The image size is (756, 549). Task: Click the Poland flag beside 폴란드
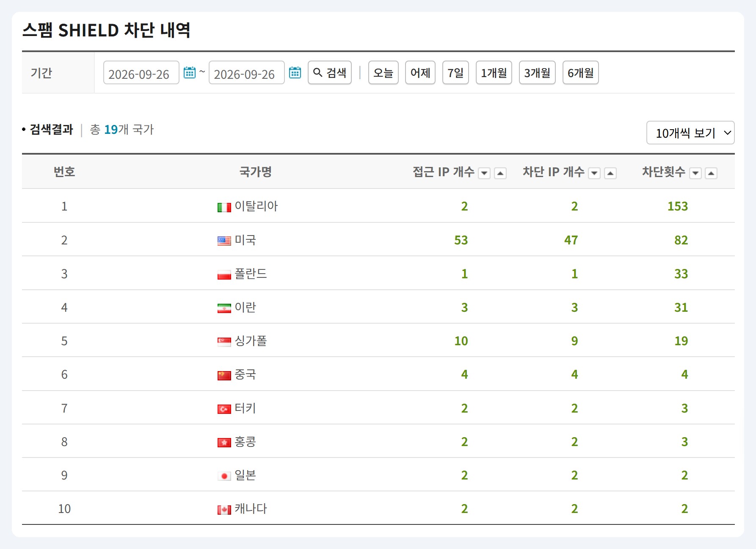click(x=224, y=274)
